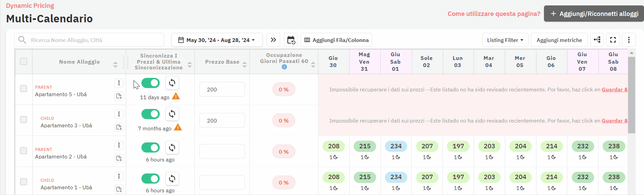Click the hierarchy tree view icon
The width and height of the screenshot is (644, 195).
597,40
